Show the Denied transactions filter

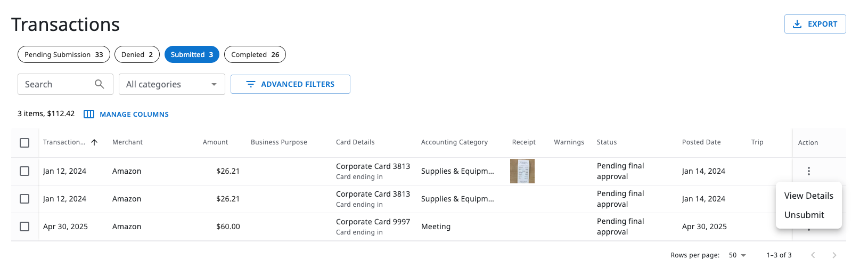137,54
